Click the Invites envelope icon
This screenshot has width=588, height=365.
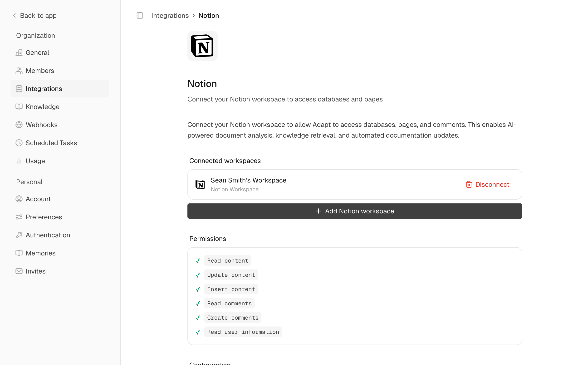[x=19, y=271]
